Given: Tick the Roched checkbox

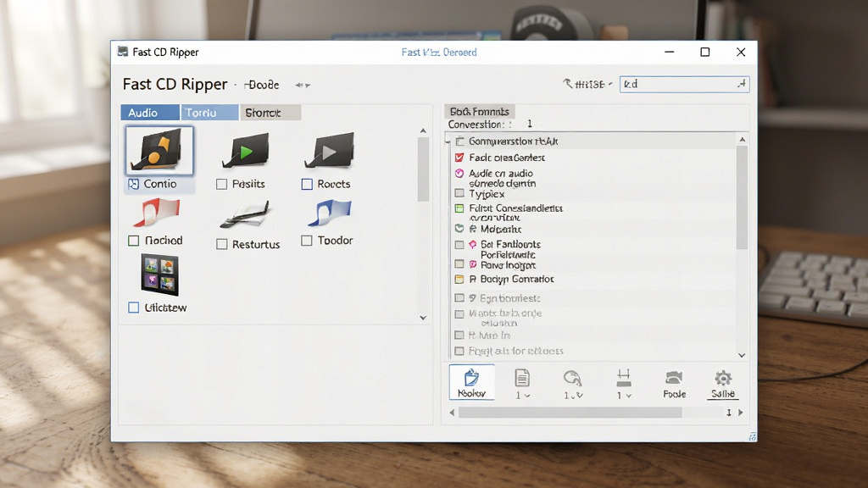Looking at the screenshot, I should point(133,241).
